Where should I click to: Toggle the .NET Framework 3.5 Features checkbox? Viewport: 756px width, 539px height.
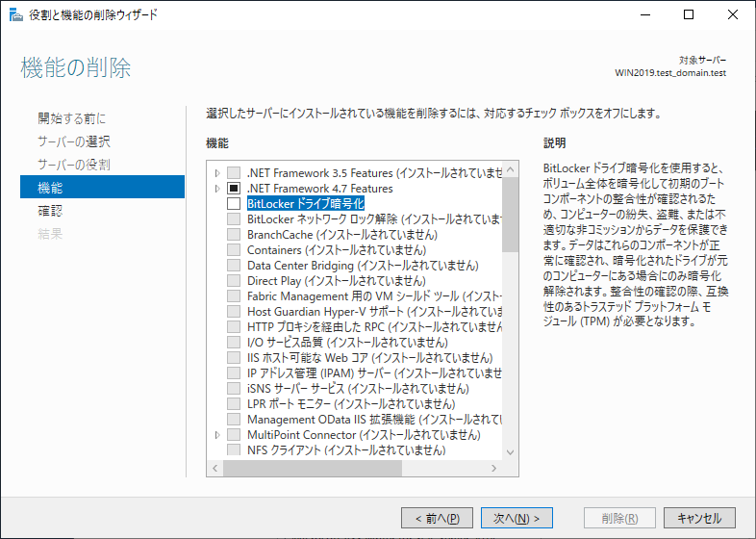tap(234, 172)
